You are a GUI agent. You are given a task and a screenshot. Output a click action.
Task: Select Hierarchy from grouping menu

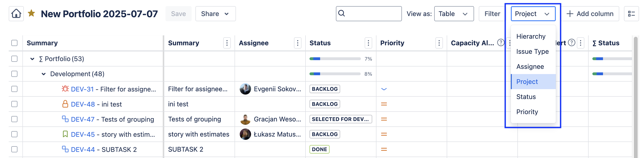531,37
